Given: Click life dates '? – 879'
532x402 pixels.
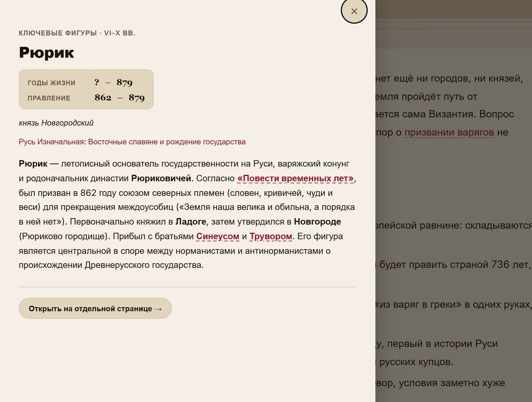Looking at the screenshot, I should tap(114, 83).
